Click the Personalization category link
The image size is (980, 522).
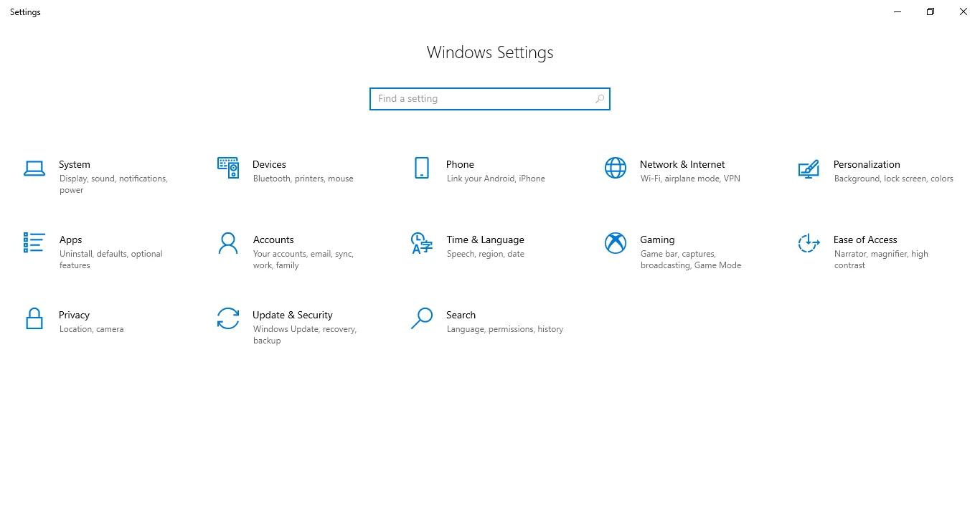867,164
